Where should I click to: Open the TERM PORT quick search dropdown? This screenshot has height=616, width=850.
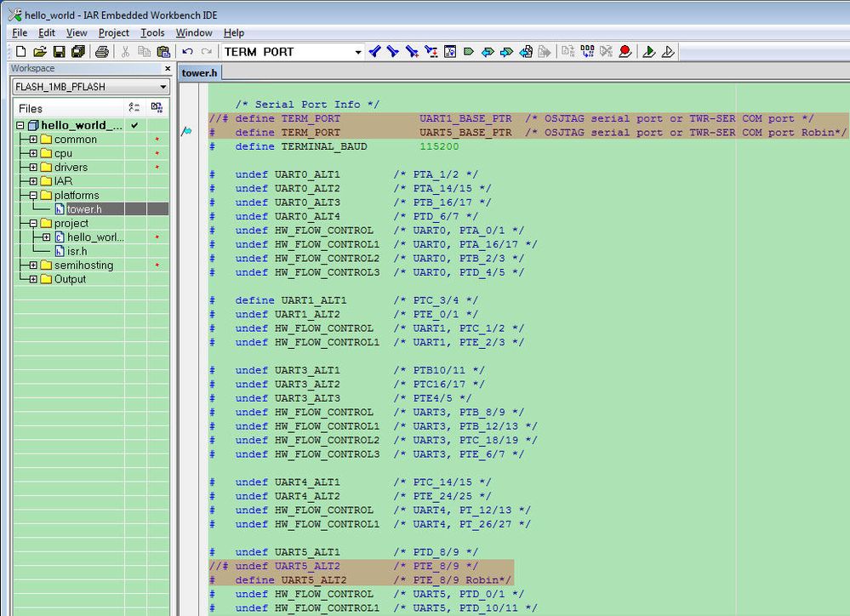[357, 52]
